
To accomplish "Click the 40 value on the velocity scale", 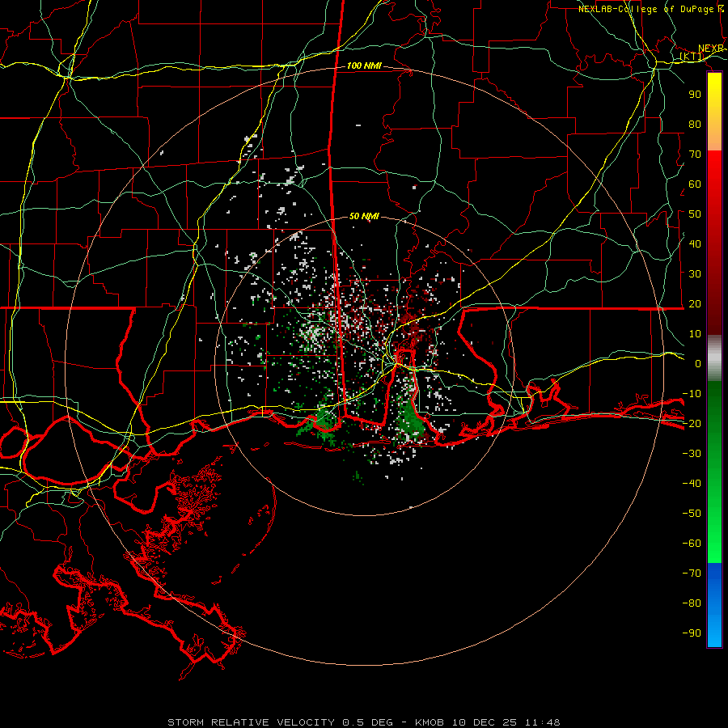I will (695, 244).
